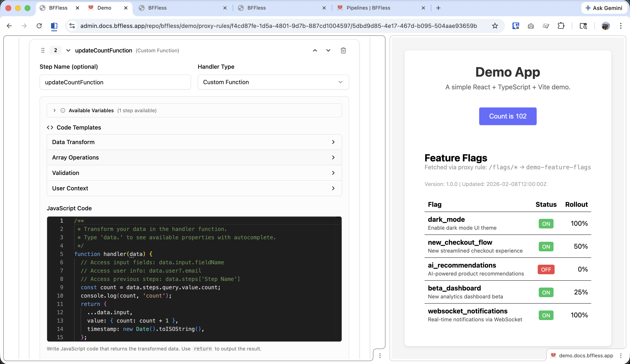Grab the step drag handle icon
630x364 pixels.
point(43,50)
